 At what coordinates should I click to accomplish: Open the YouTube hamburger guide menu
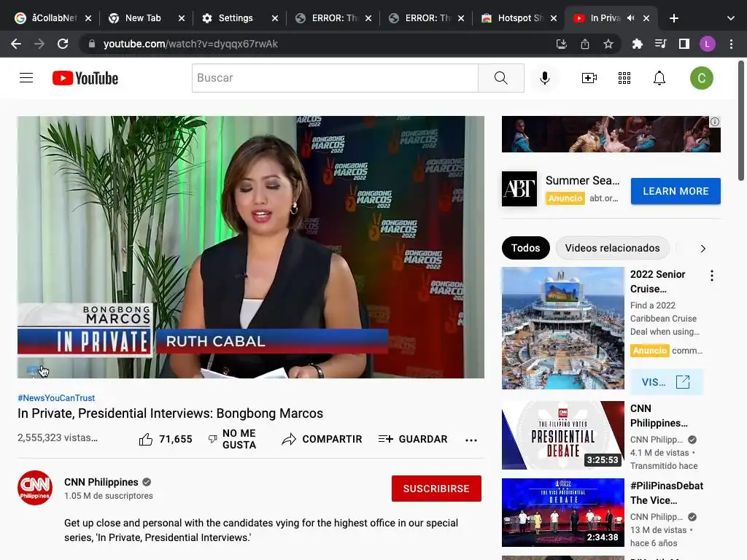26,77
